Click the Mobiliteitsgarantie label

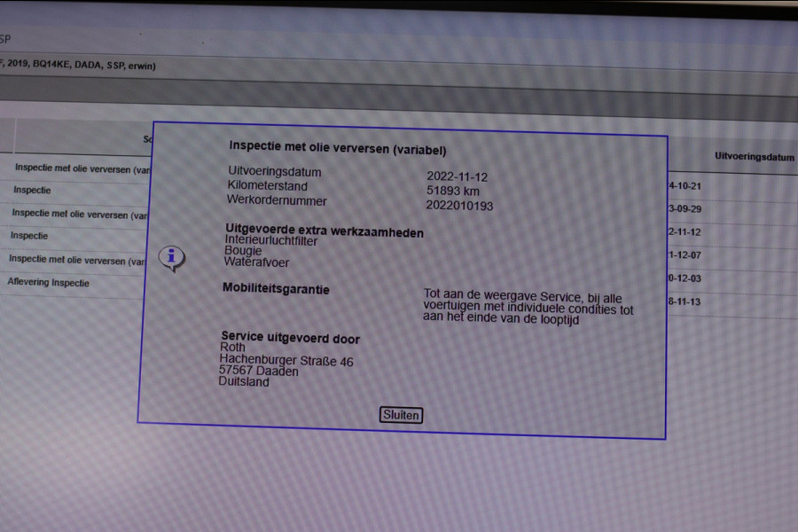tap(276, 289)
